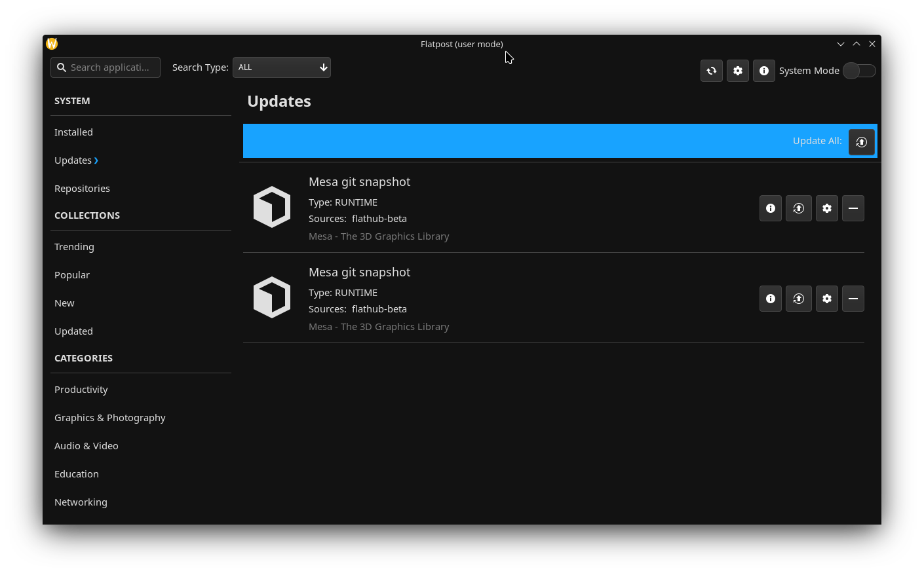Screen dimensions: 924x575
Task: Update the first Mesa git snapshot
Action: (798, 208)
